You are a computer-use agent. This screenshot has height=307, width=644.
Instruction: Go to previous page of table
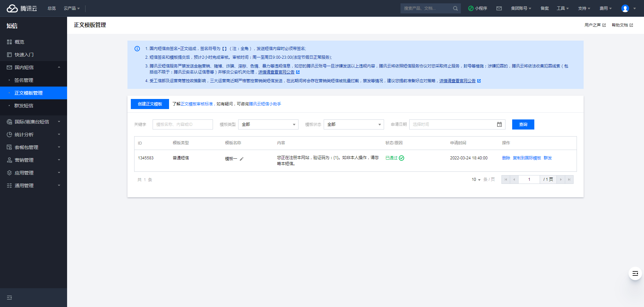514,180
